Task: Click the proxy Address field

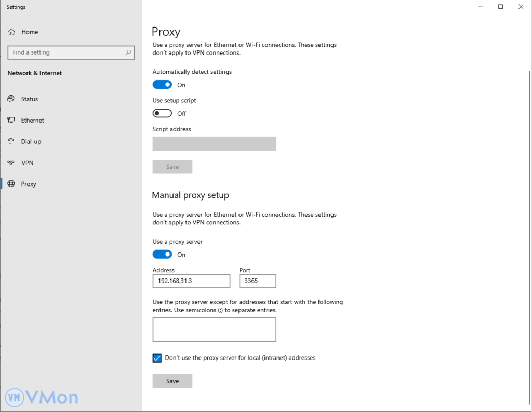Action: 191,281
